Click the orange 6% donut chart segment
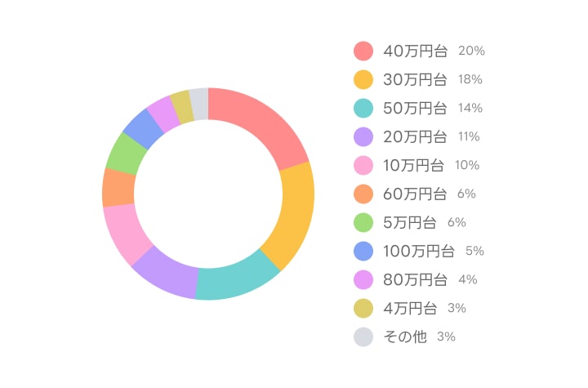The width and height of the screenshot is (588, 388). (x=118, y=187)
